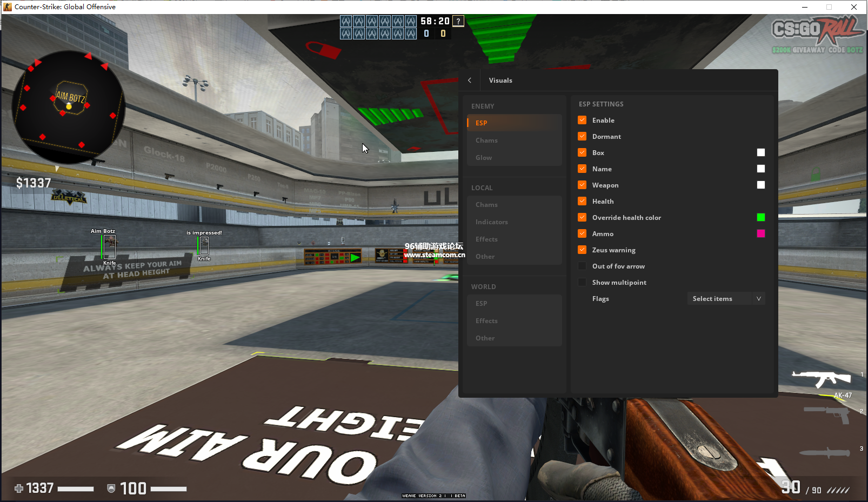Open the Box color swatch

click(x=761, y=152)
